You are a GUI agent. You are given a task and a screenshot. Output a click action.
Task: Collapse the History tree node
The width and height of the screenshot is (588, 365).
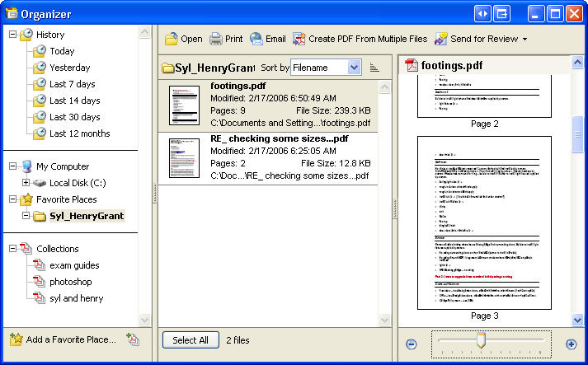point(12,35)
